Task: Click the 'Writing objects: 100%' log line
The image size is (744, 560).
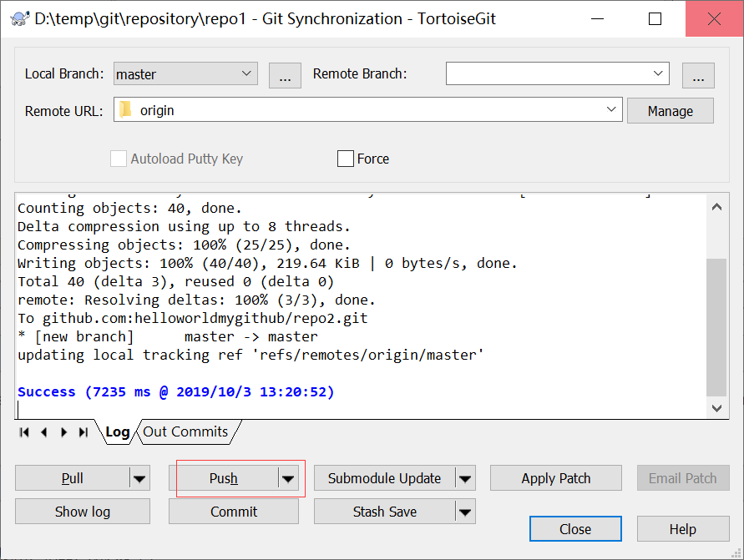Action: pyautogui.click(x=267, y=263)
